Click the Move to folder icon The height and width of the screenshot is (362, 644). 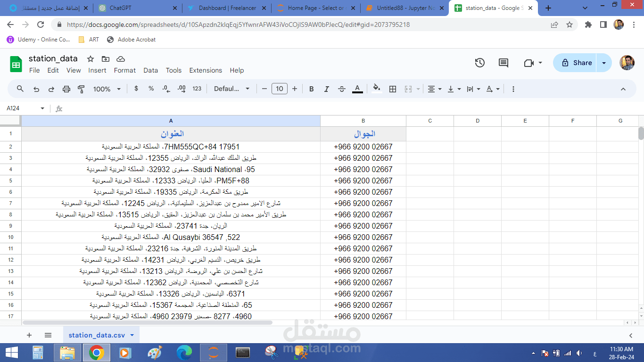click(x=105, y=59)
